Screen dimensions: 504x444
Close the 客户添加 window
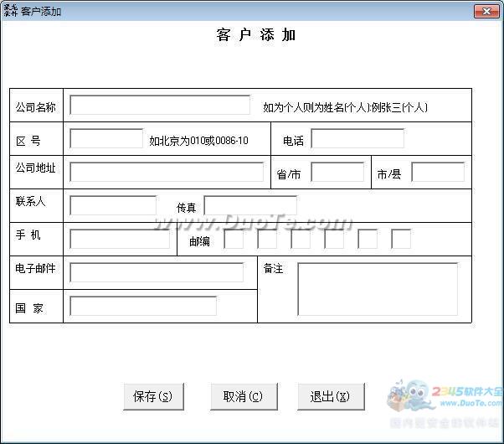pos(486,11)
